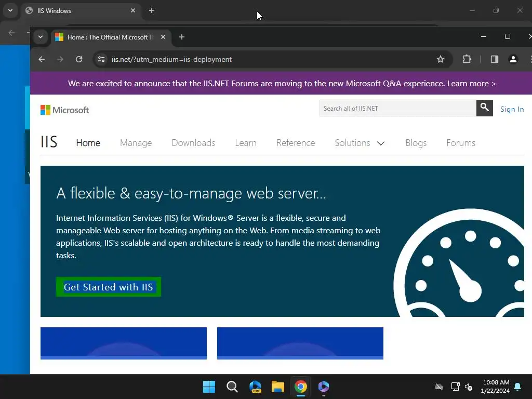532x399 pixels.
Task: Open the Forums navigation item
Action: click(461, 143)
